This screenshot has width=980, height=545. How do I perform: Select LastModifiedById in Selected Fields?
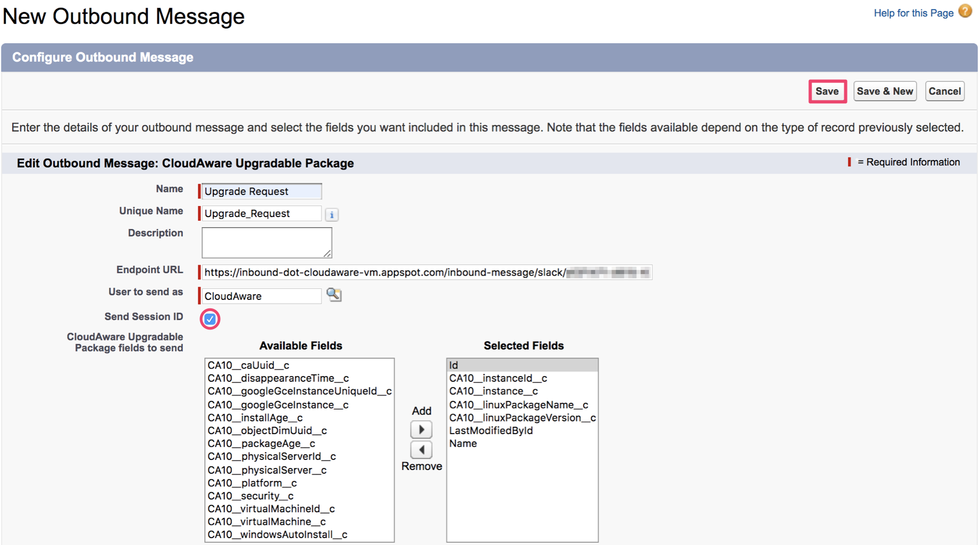click(491, 431)
